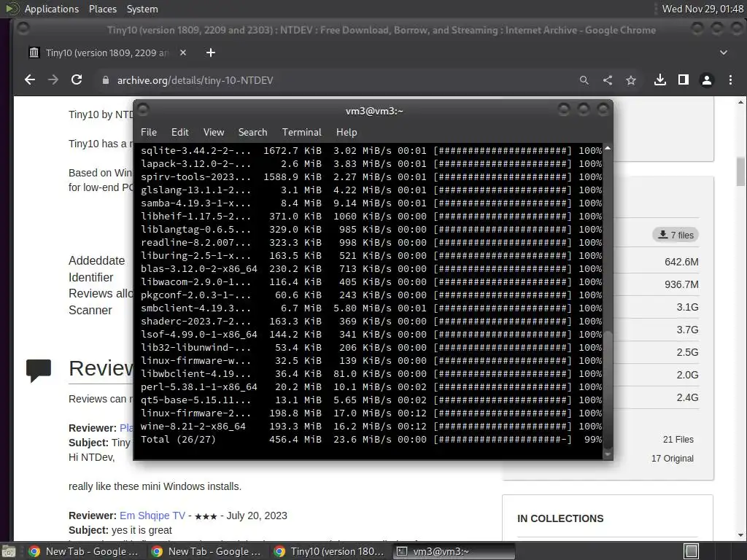Click show desktop icon in bottom panel
This screenshot has height=560, width=747.
point(8,551)
